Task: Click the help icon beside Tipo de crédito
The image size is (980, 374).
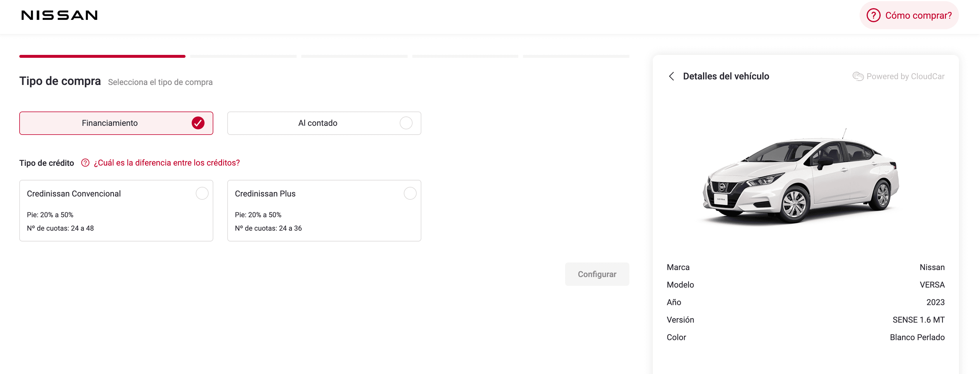Action: [85, 163]
